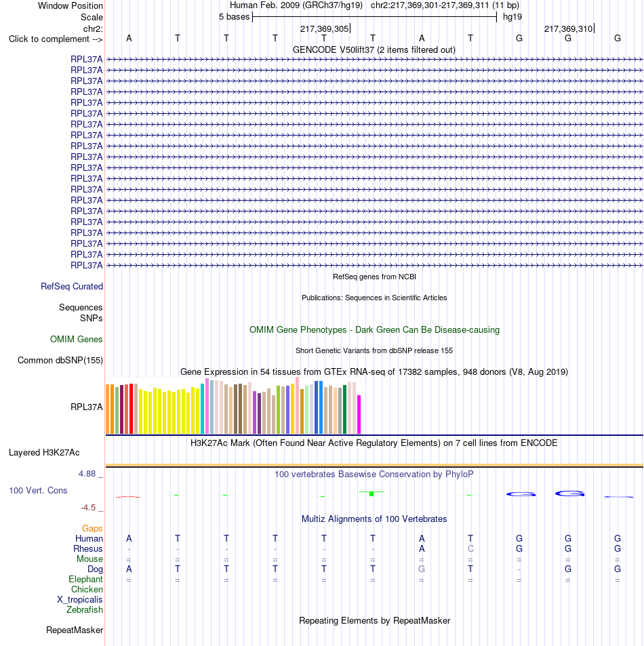Click the Chicken alignment row label
This screenshot has height=646, width=644.
point(87,590)
